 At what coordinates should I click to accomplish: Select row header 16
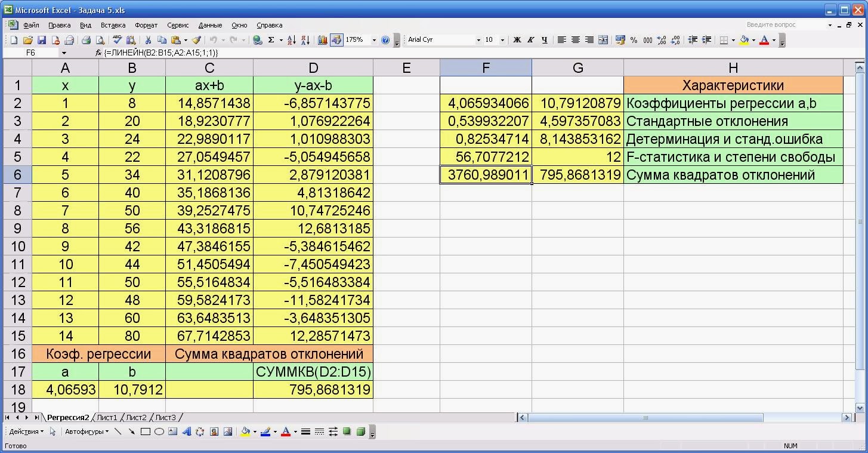pos(17,354)
